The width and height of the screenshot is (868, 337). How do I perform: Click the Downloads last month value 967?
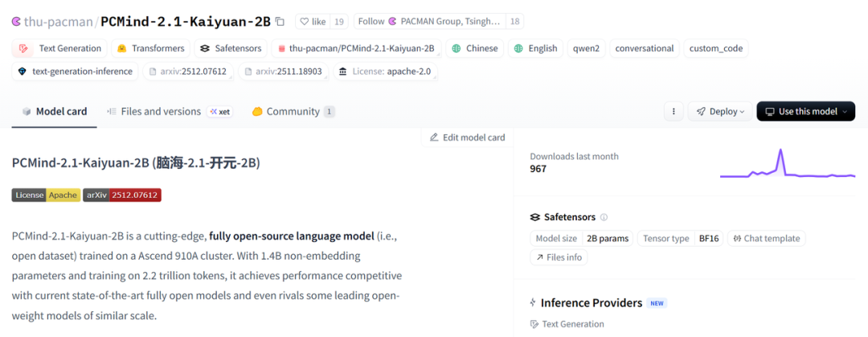(538, 169)
